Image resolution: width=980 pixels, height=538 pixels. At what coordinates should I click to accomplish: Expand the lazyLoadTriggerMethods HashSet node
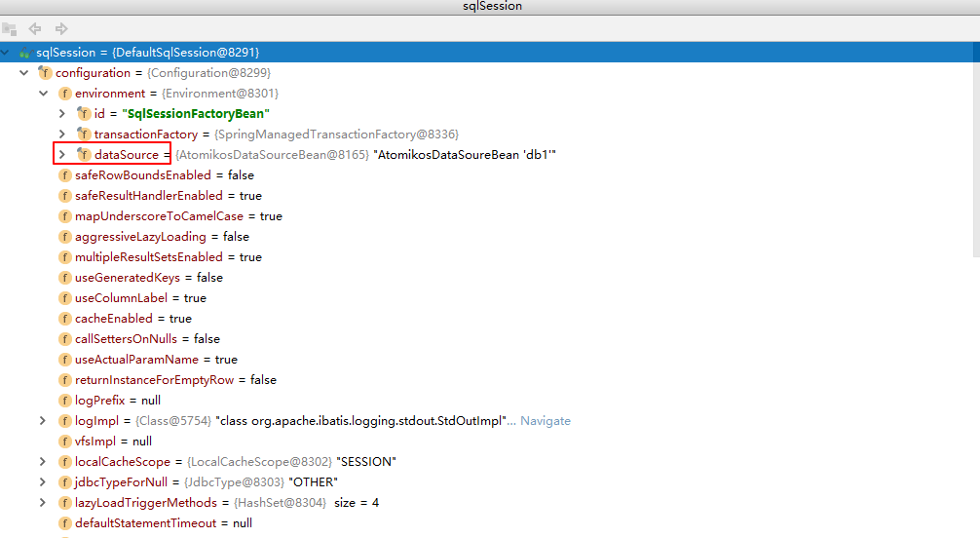pos(43,503)
